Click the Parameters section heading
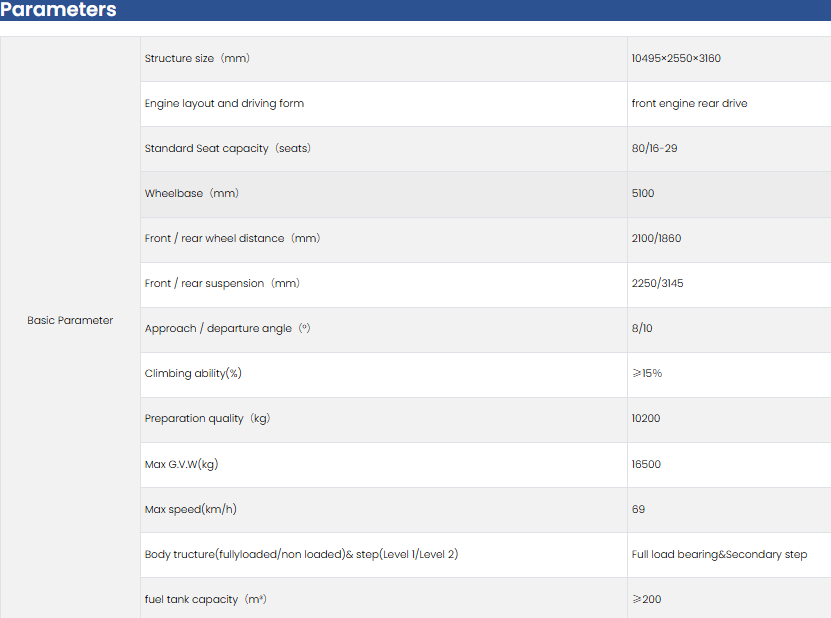 (x=58, y=11)
